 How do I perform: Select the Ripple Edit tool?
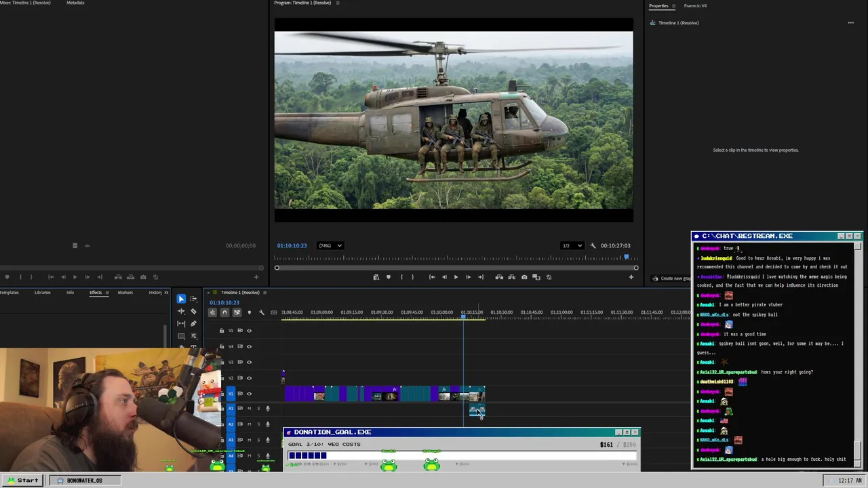pyautogui.click(x=181, y=311)
